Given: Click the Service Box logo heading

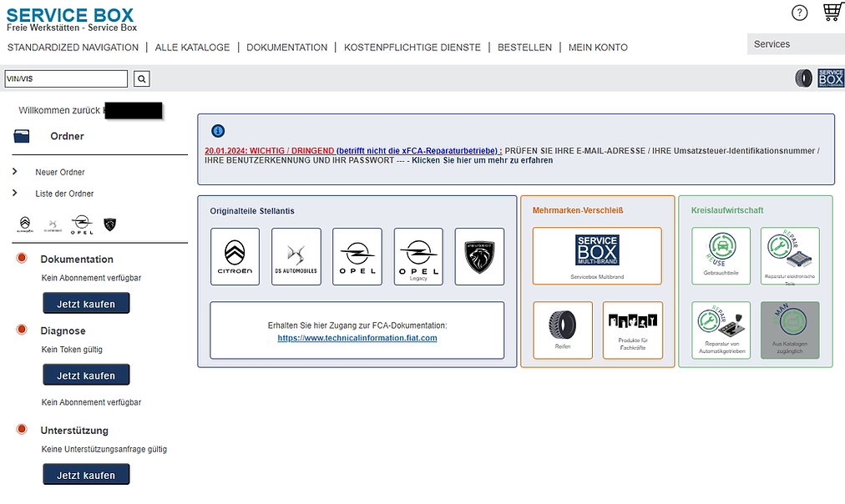Looking at the screenshot, I should 70,15.
